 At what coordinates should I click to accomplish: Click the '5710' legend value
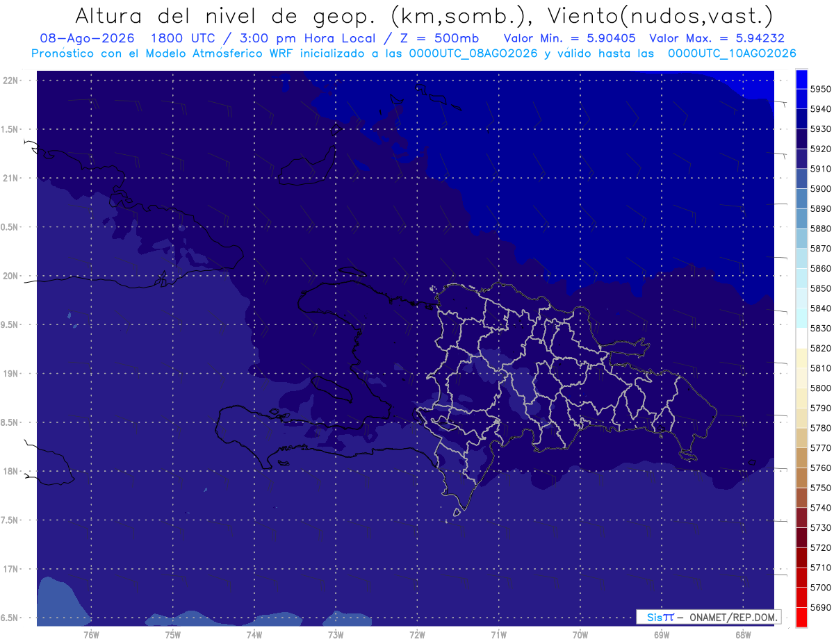(821, 568)
